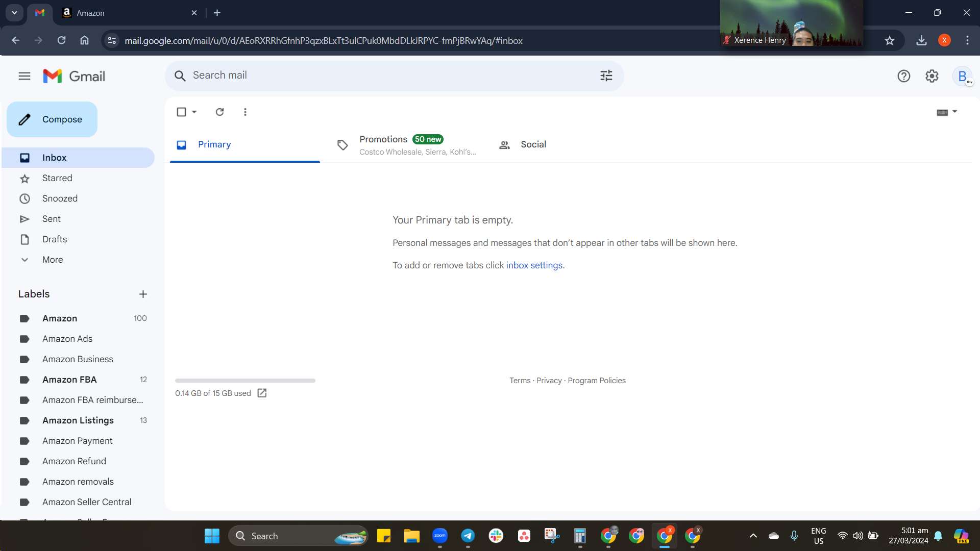Click into the Search mail field
980x551 pixels.
pos(394,76)
